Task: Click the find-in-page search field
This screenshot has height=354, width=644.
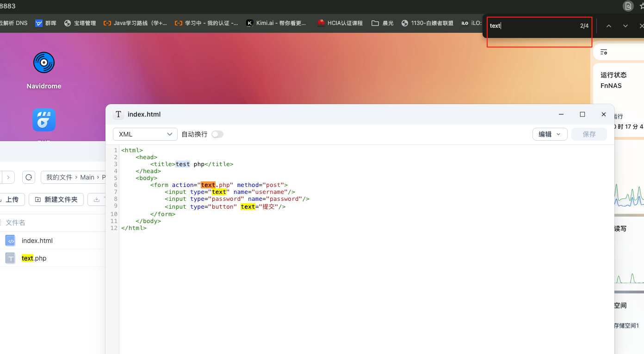Action: pyautogui.click(x=532, y=26)
